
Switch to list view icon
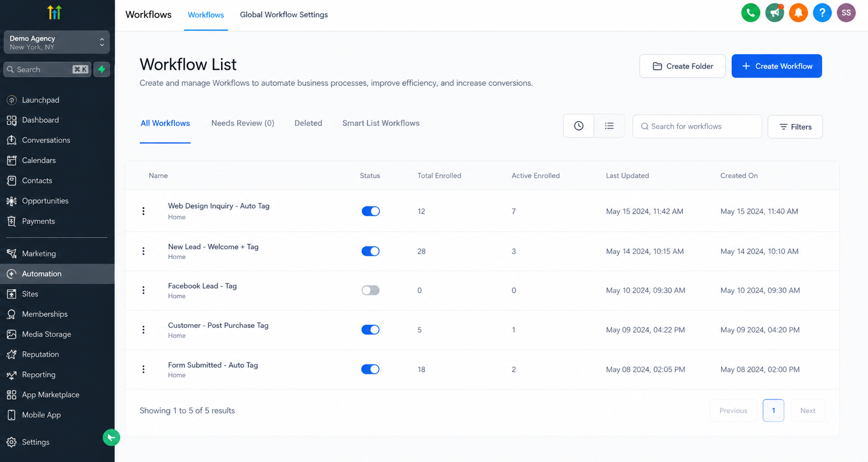tap(609, 126)
